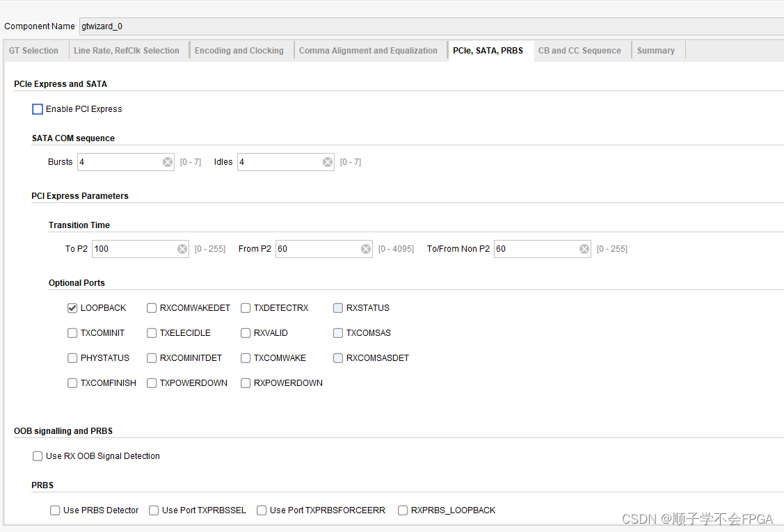
Task: Toggle RXCOMSASDET port checkbox
Action: point(338,358)
